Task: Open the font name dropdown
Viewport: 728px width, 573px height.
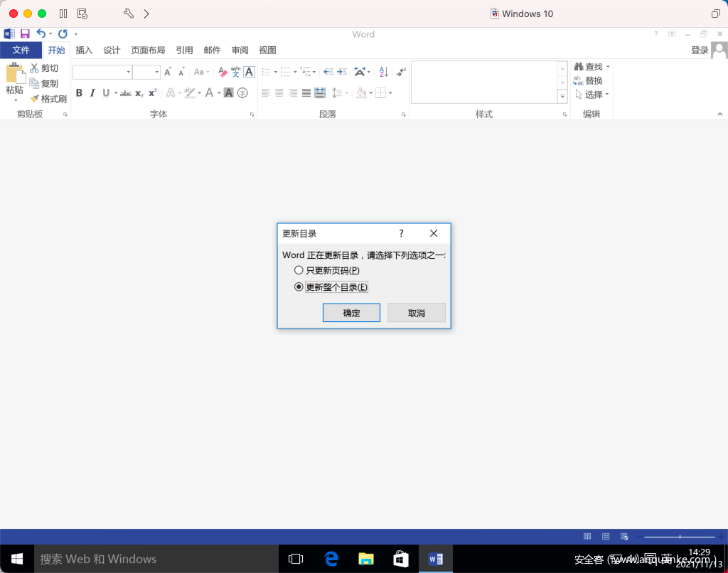Action: [129, 72]
